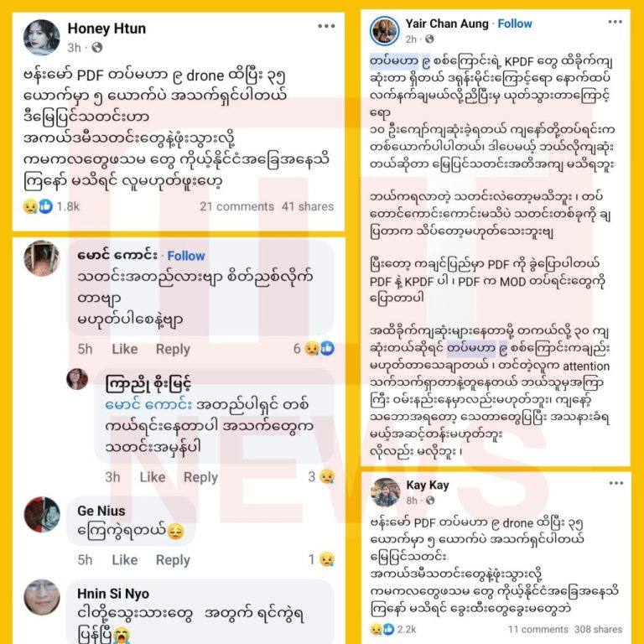Click the globe privacy icon under Honey Htun

(x=97, y=48)
